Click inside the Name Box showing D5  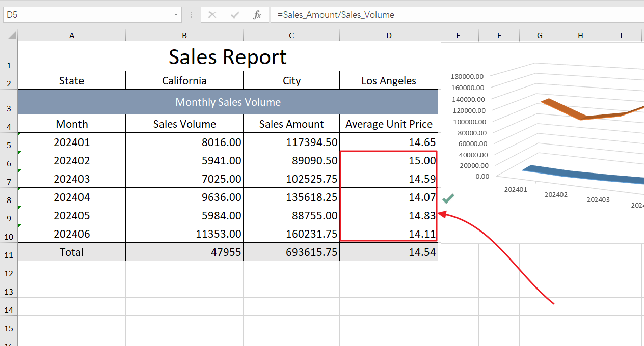(87, 15)
